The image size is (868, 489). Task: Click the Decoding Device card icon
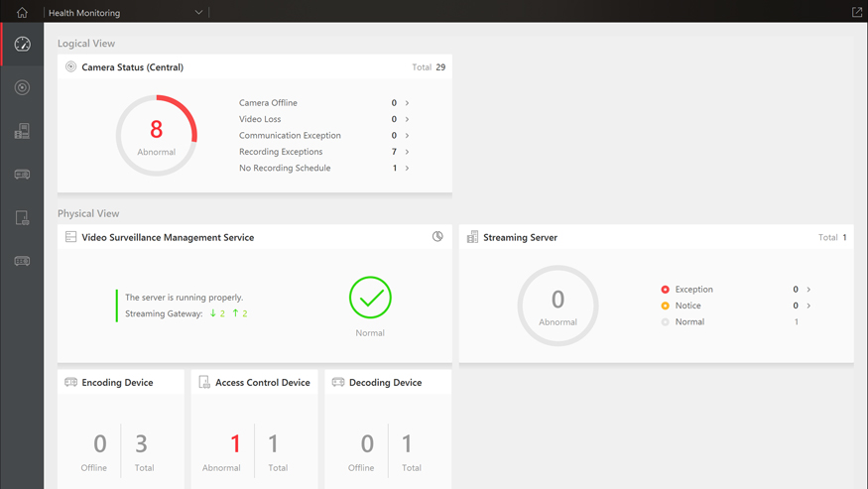[338, 382]
